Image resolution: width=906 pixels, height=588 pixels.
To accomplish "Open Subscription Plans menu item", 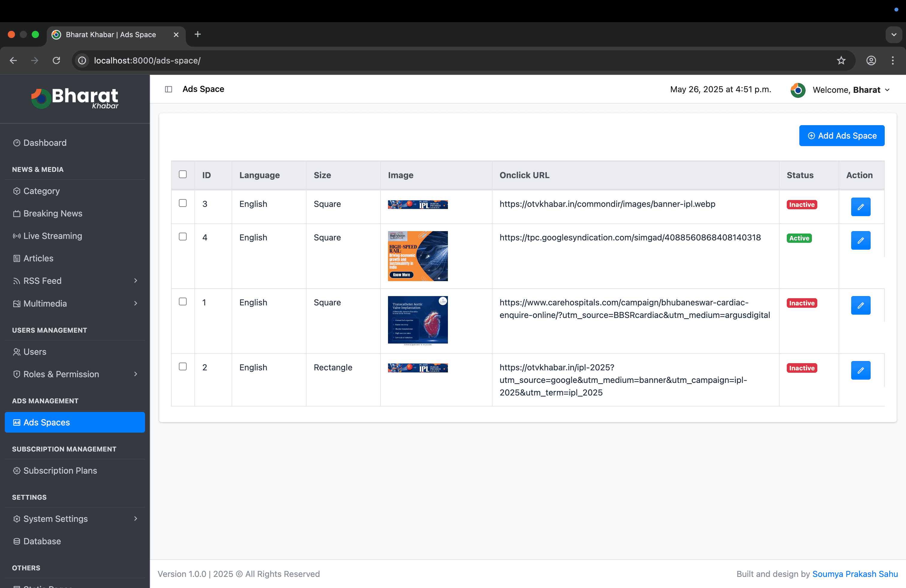I will pyautogui.click(x=75, y=471).
